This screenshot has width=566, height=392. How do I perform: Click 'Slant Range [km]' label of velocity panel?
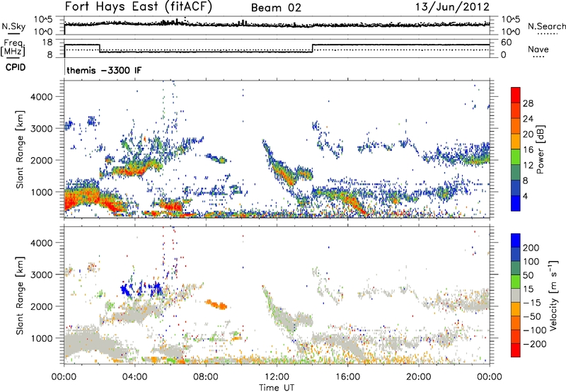20,295
